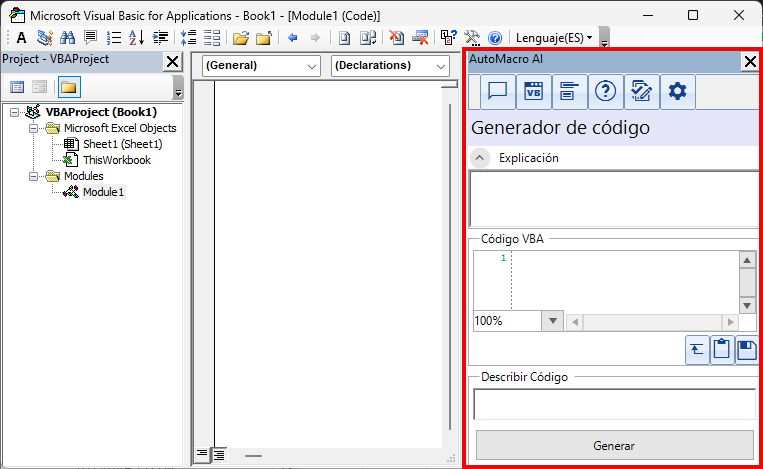
Task: Click the dashed list lines toolbar icon
Action: coord(212,37)
